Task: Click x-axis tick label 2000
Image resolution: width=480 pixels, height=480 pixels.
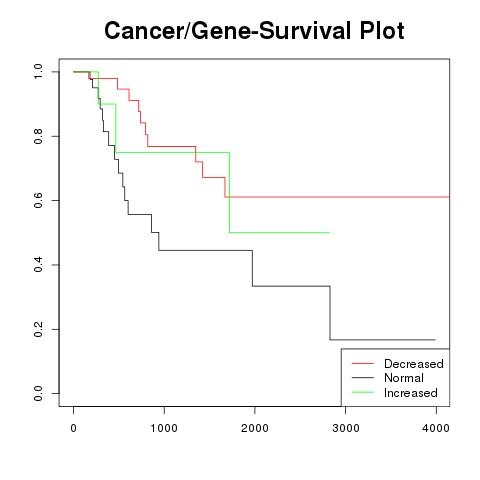Action: tap(255, 428)
